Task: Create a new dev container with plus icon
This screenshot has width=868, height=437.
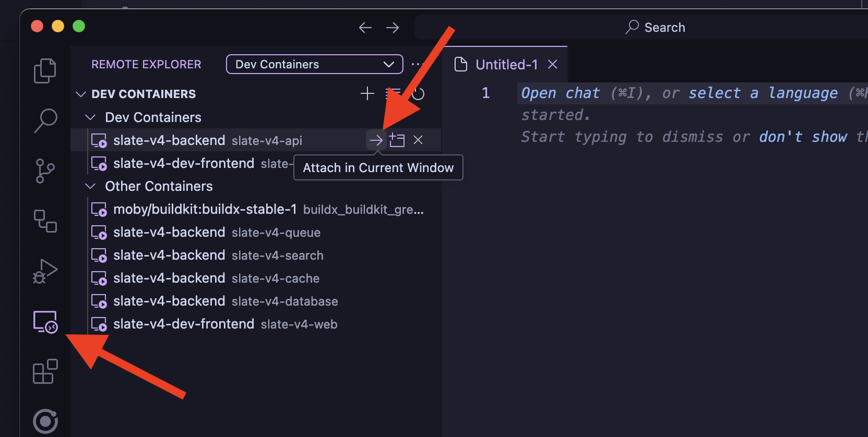Action: pyautogui.click(x=367, y=94)
